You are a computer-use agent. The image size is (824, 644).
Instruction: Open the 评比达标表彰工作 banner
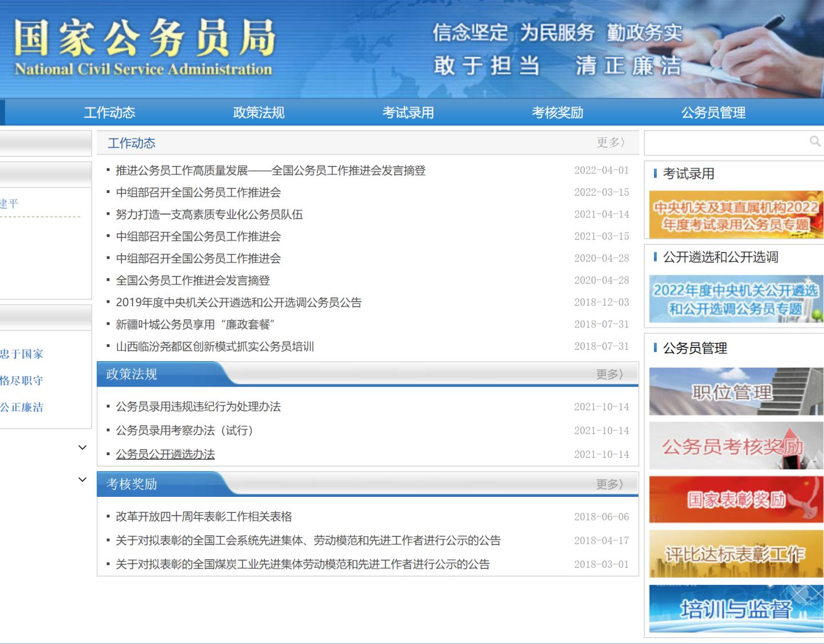[x=736, y=554]
